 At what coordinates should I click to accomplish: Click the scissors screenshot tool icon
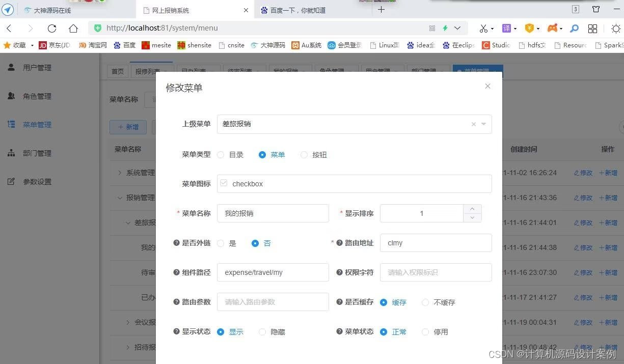point(483,29)
